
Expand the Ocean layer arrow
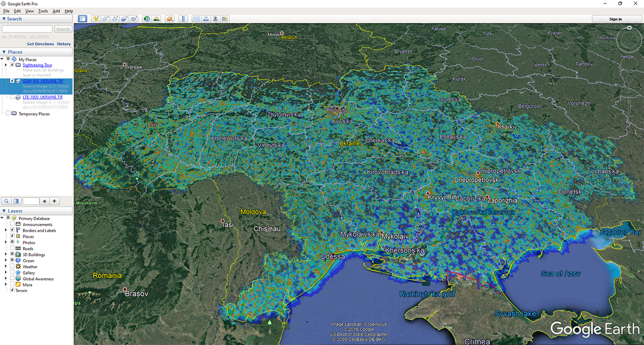click(x=6, y=260)
